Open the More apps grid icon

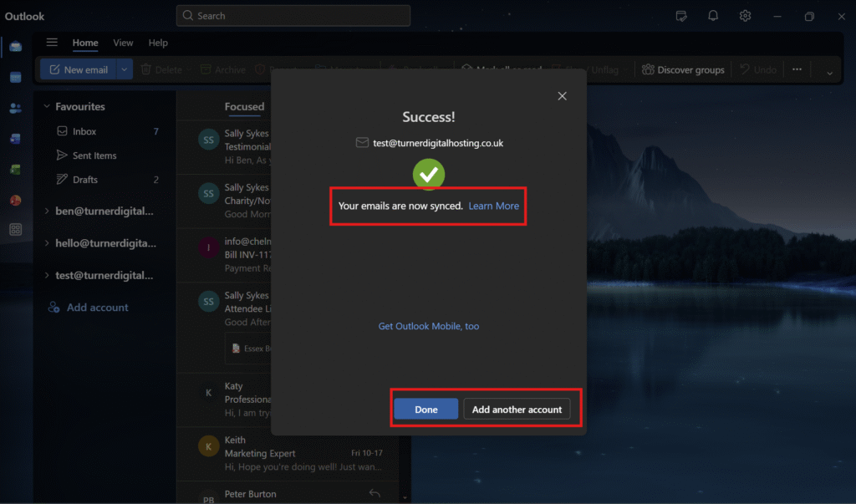pyautogui.click(x=15, y=229)
